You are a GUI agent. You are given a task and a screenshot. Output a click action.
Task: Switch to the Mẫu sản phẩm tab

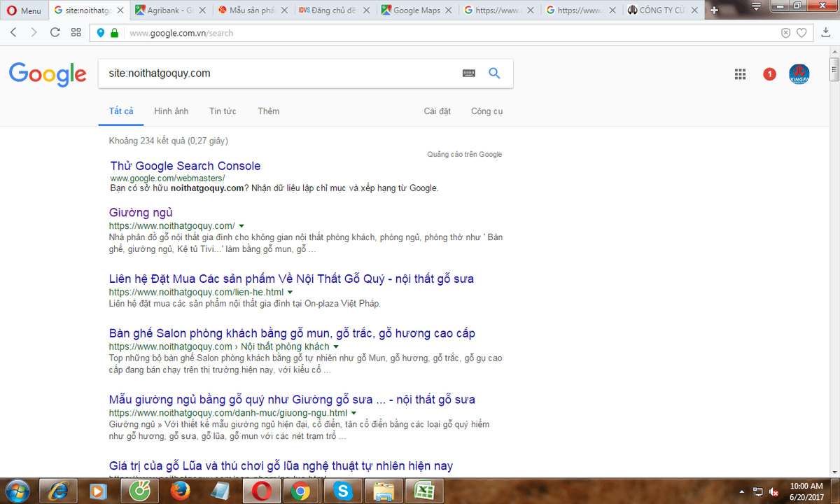(x=253, y=10)
